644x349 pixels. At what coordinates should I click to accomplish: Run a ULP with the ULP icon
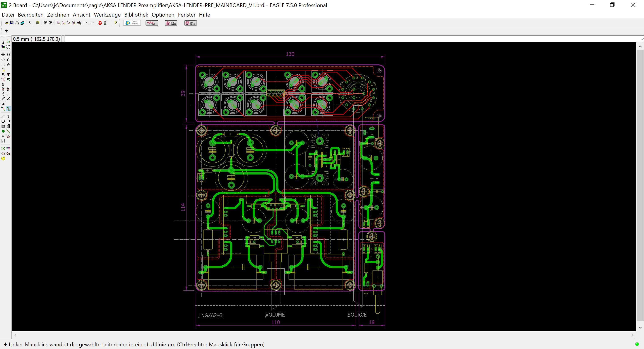(51, 23)
